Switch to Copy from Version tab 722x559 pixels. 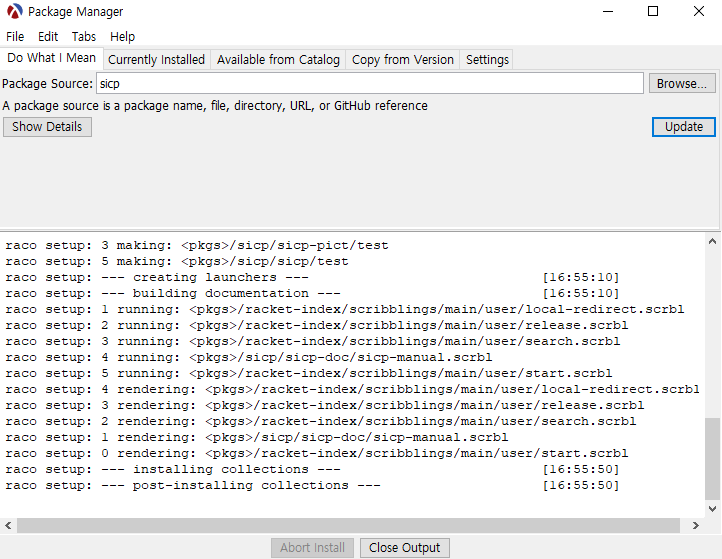[x=403, y=60]
